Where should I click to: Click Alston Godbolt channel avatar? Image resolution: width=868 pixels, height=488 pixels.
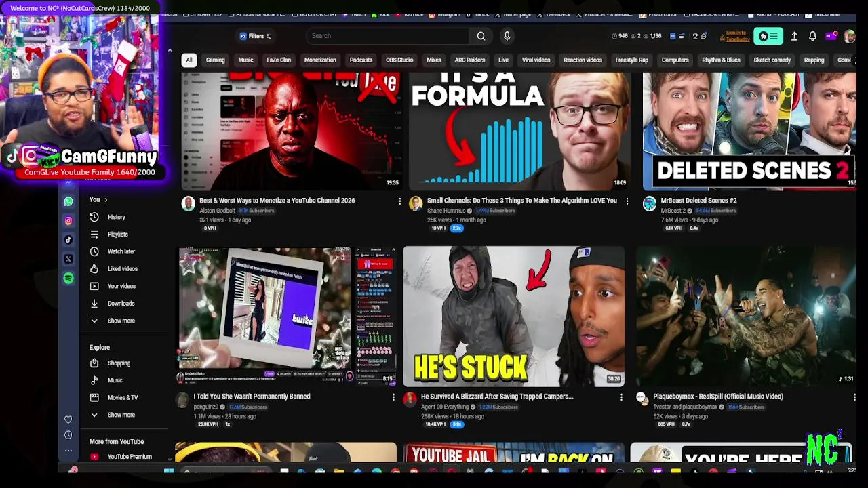[x=188, y=203]
